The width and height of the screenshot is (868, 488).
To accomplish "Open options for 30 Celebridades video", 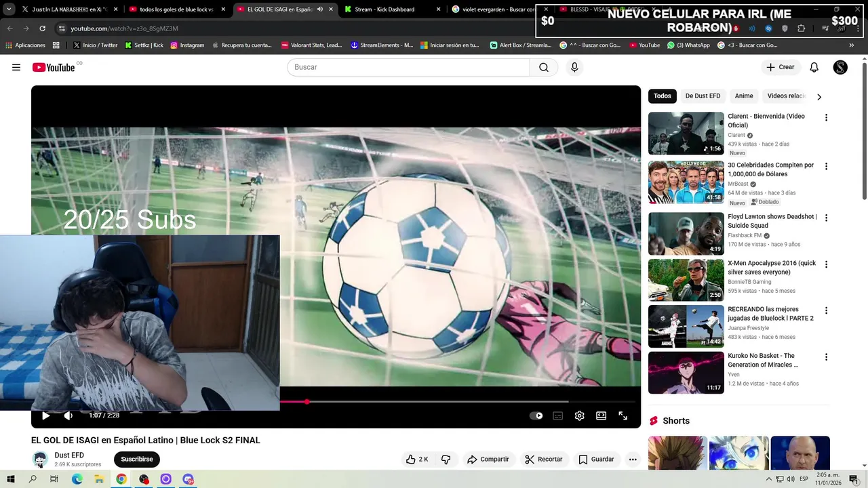I will [826, 166].
